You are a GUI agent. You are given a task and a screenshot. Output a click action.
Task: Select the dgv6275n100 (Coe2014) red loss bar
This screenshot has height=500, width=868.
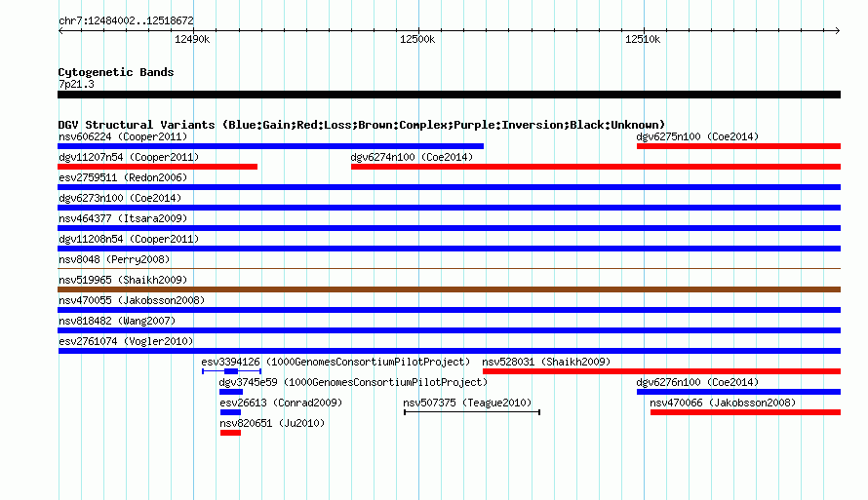738,146
